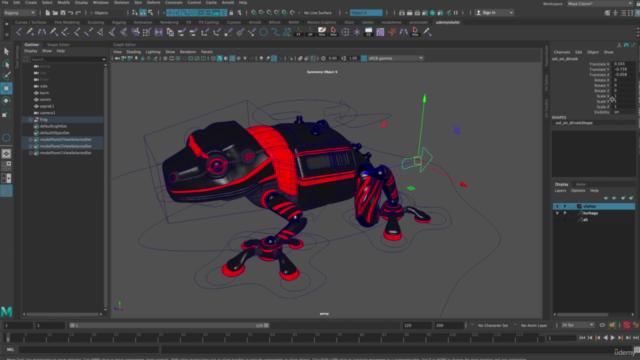Click the Save Scene icon
Viewport: 640px width, 360px height.
point(63,13)
